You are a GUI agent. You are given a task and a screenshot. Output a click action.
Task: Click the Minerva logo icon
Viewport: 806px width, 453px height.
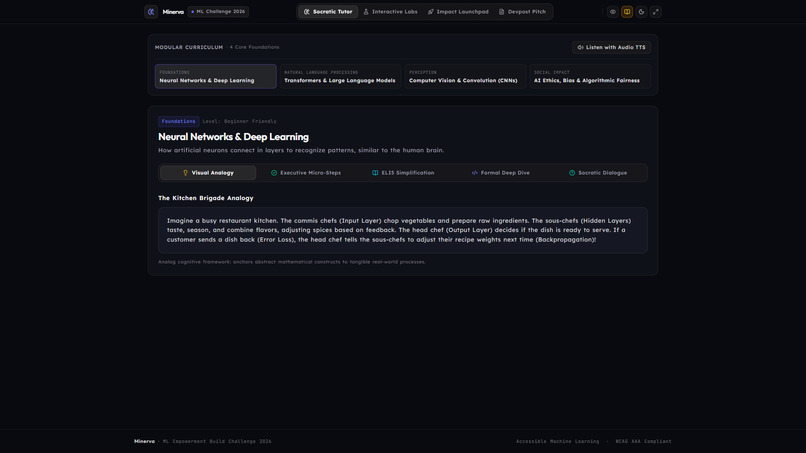[151, 11]
